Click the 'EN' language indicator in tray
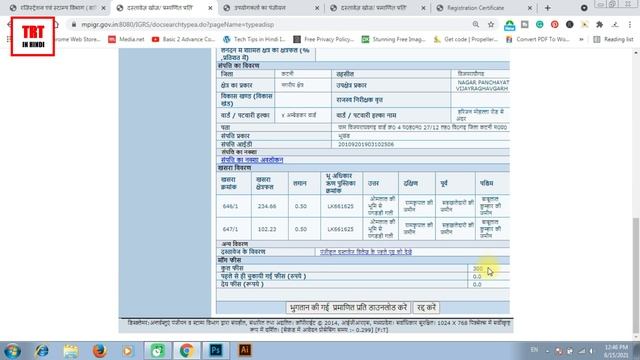The width and height of the screenshot is (640, 360). click(x=534, y=350)
